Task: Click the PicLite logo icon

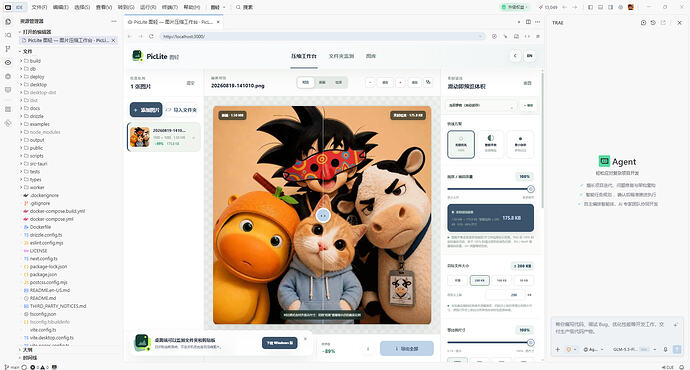Action: point(137,55)
